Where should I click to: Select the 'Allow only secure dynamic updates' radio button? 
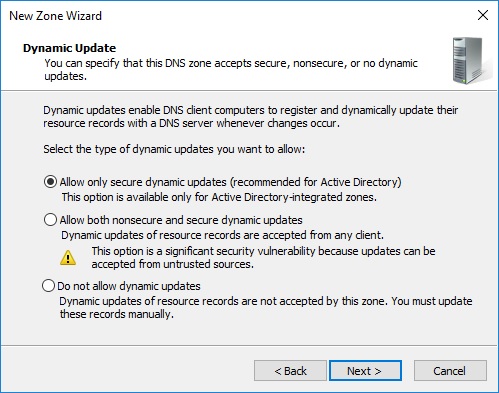(x=50, y=182)
